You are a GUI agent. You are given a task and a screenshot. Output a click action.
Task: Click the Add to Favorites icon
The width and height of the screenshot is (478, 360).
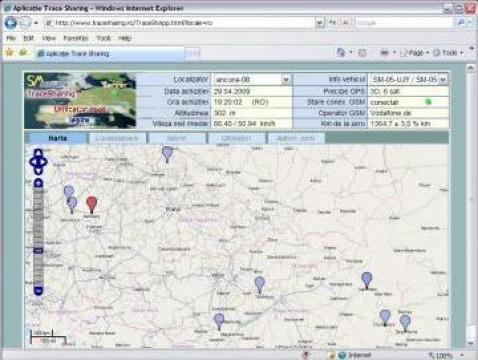tap(23, 52)
